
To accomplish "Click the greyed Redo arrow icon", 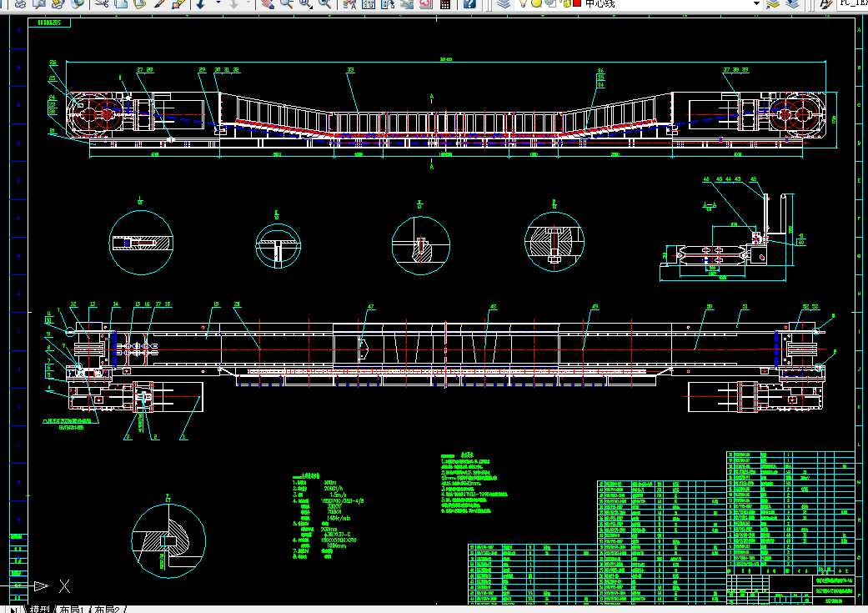I will pos(233,3).
